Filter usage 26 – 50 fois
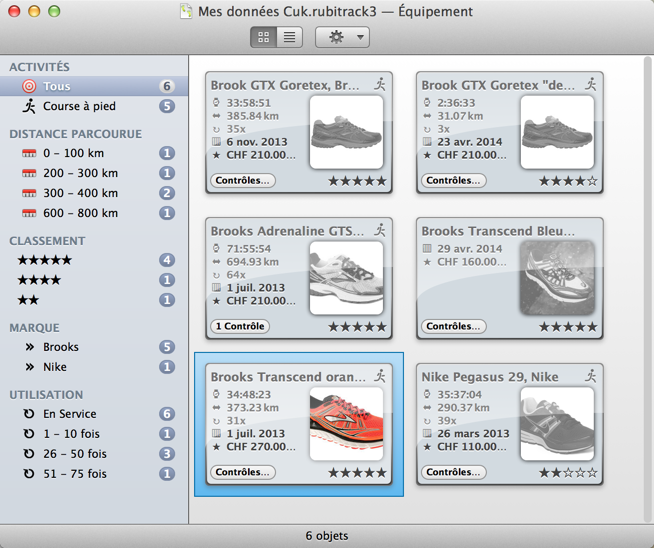This screenshot has height=548, width=654. (94, 454)
